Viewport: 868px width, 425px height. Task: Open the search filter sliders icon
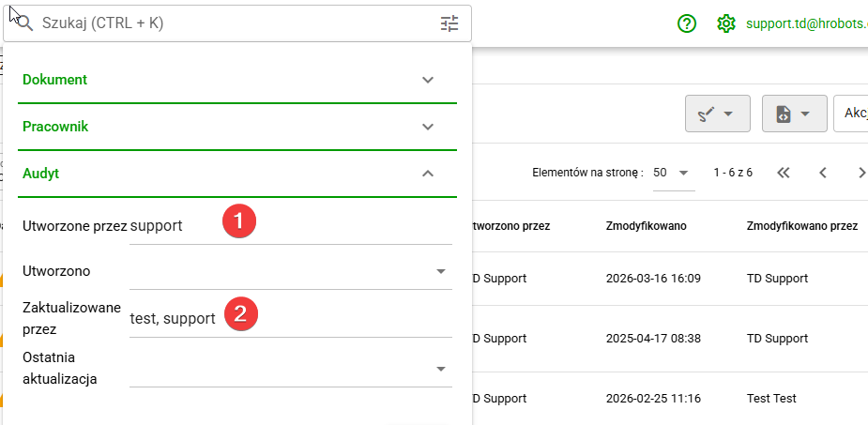(x=449, y=23)
